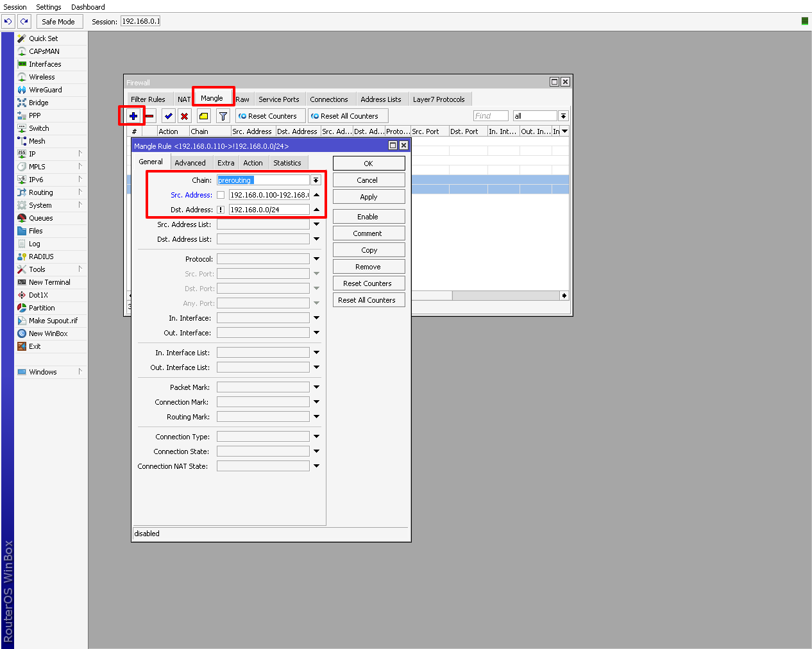Image resolution: width=812 pixels, height=649 pixels.
Task: Click the blue plus add rule icon
Action: point(133,116)
